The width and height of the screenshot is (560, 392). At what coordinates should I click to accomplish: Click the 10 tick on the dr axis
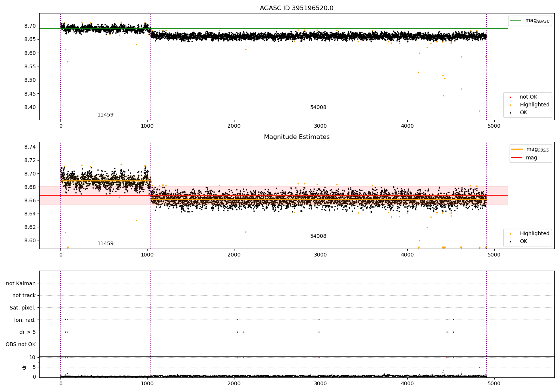tap(32, 357)
